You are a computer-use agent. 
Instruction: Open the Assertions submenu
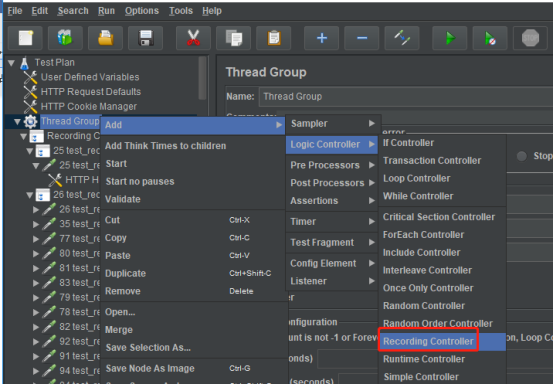332,201
